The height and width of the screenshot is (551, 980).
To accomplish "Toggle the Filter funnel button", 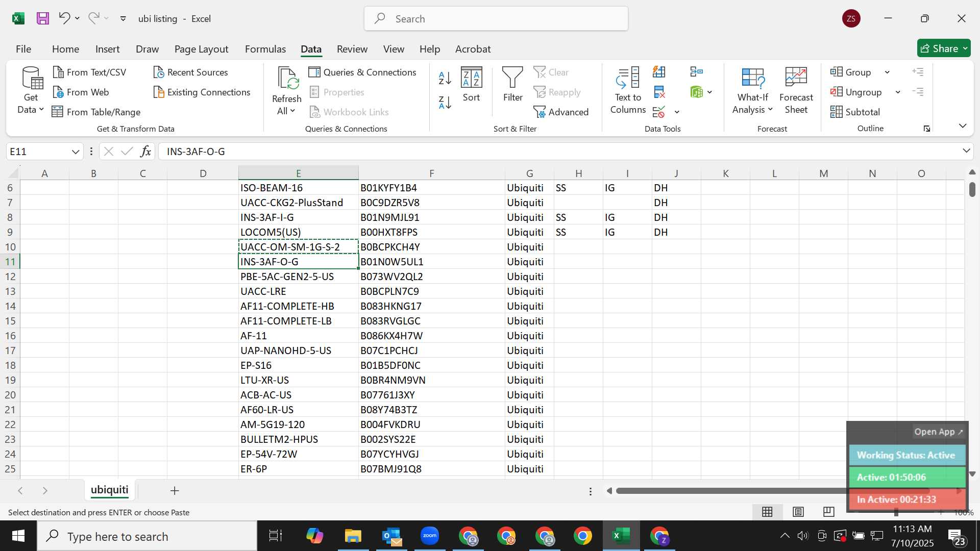I will pyautogui.click(x=512, y=85).
